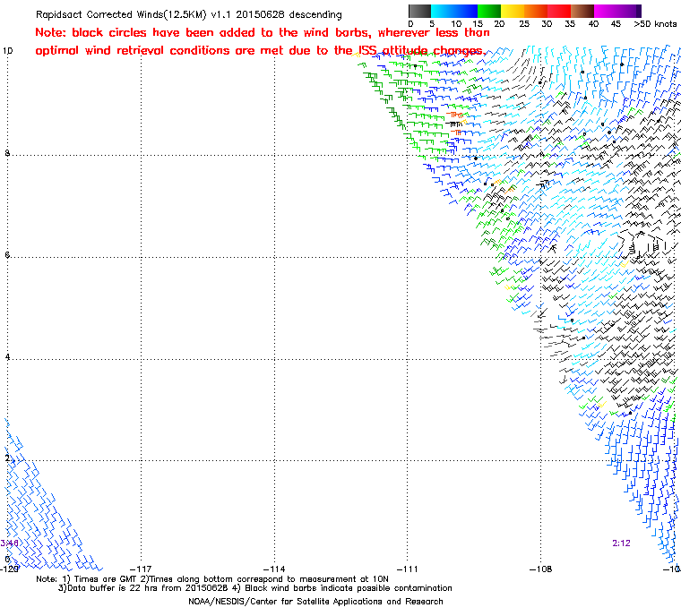The image size is (681, 616).
Task: Select the legend's '15' knots label
Action: [478, 24]
